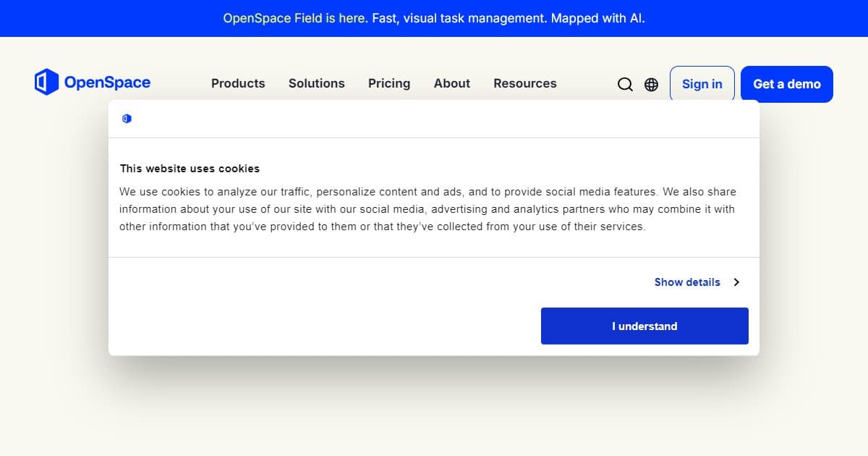The width and height of the screenshot is (868, 456).
Task: Click the cookie consent dialog header text
Action: [x=190, y=168]
